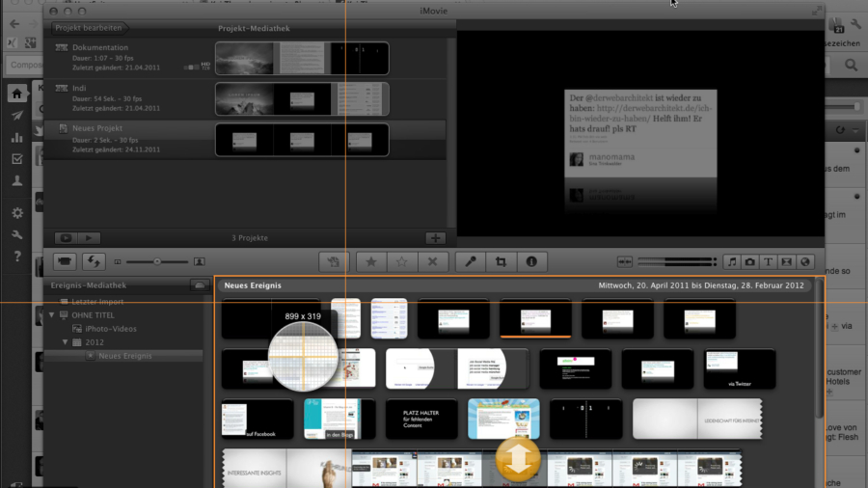The image size is (868, 488).
Task: Click the preview viewer tweet image
Action: 640,133
